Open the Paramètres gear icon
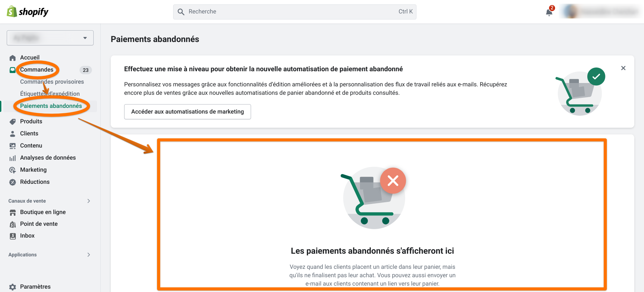This screenshot has width=644, height=292. tap(12, 287)
